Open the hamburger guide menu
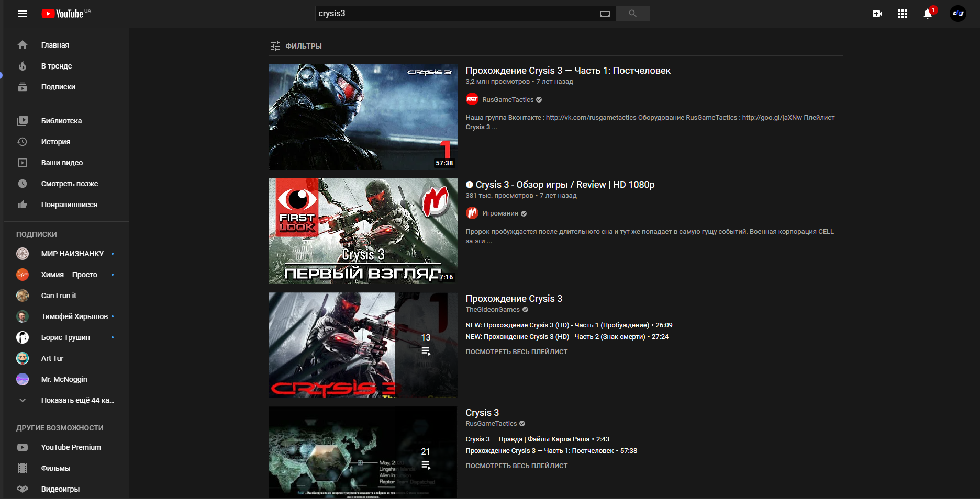 [x=23, y=14]
